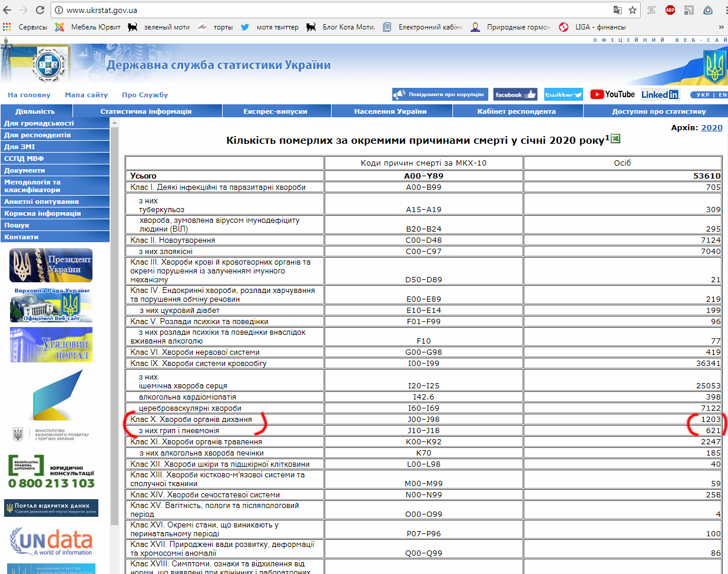
Task: Select Для громадськості in the sidebar
Action: click(55, 123)
